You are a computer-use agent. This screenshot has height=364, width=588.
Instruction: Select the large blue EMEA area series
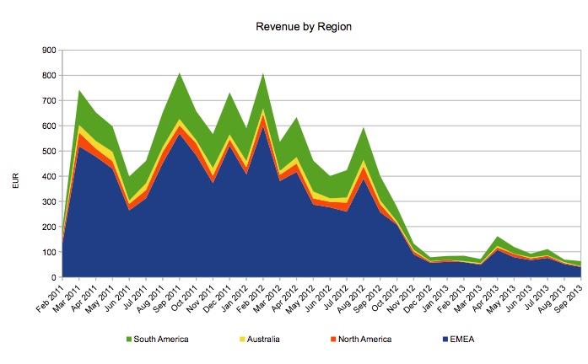(211, 227)
